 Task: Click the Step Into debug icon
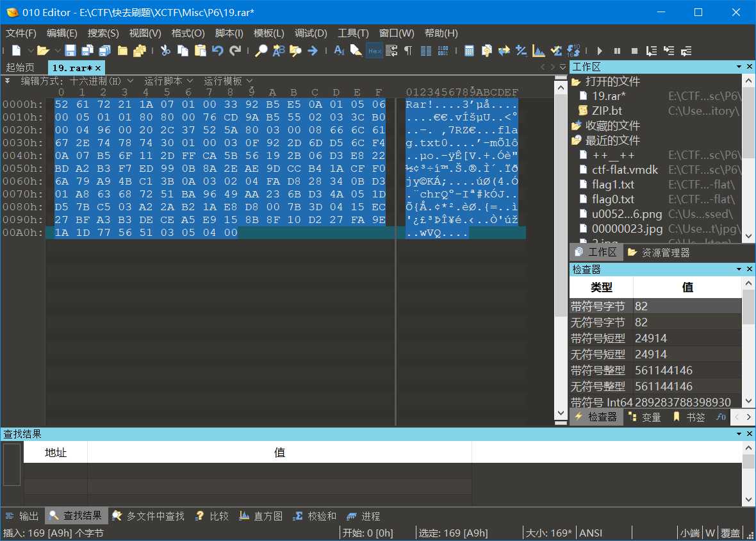669,51
